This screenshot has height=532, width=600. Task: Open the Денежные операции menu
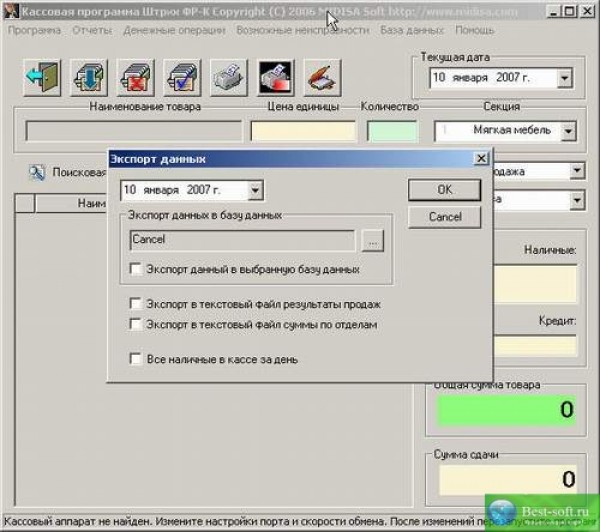[x=176, y=30]
